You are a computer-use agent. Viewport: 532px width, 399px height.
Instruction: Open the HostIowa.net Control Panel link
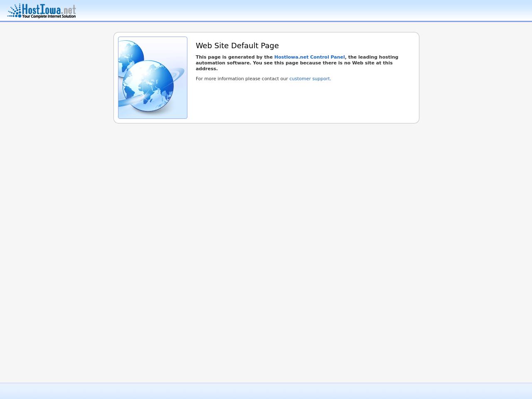pos(309,57)
